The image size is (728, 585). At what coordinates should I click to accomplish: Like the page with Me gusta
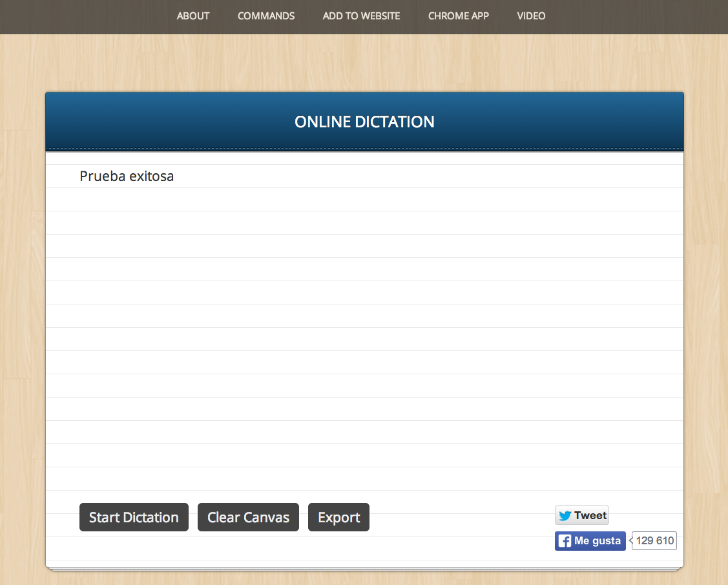coord(590,541)
